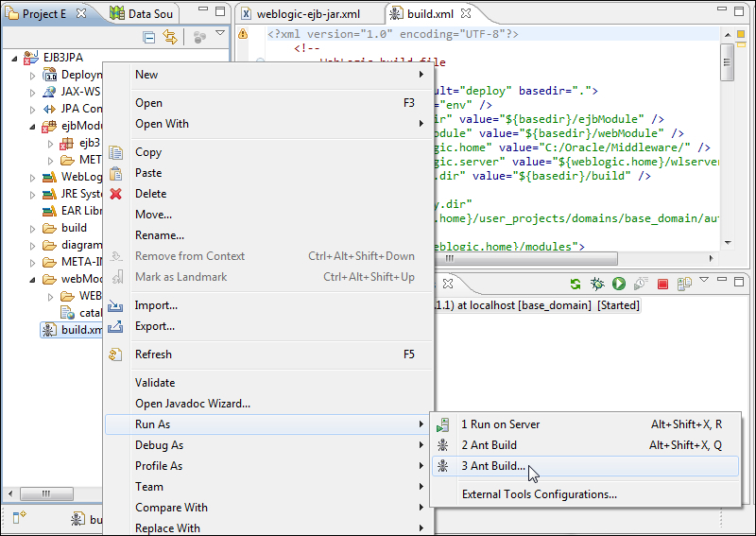
Task: Click build.xml ant file icon in tree
Action: tap(48, 330)
